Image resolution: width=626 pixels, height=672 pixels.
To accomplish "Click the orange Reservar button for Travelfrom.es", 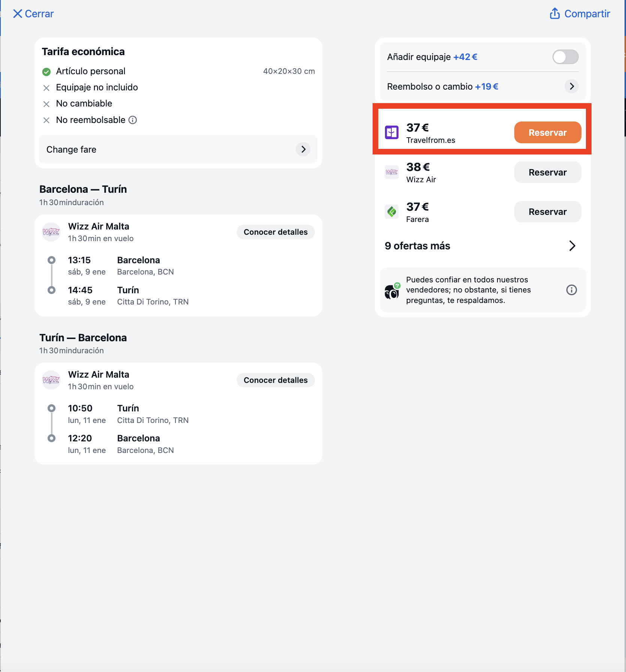I will 548,132.
